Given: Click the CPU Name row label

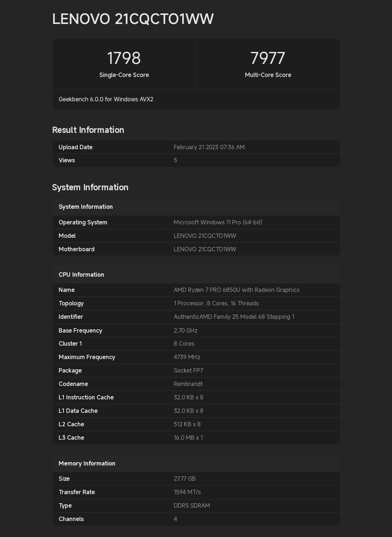Looking at the screenshot, I should click(66, 290).
